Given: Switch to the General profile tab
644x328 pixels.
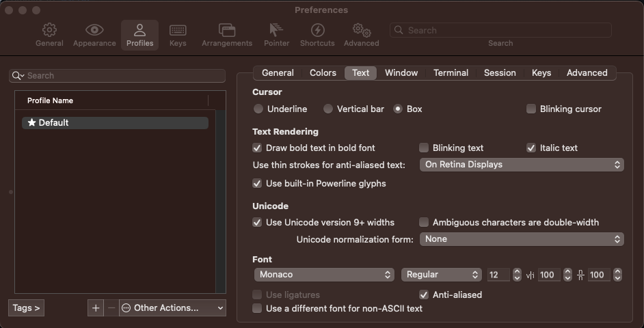Looking at the screenshot, I should [x=278, y=72].
